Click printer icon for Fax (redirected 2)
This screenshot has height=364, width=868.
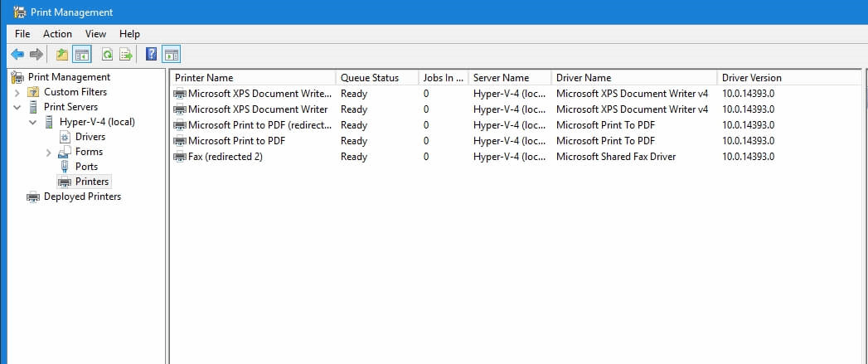click(x=180, y=157)
